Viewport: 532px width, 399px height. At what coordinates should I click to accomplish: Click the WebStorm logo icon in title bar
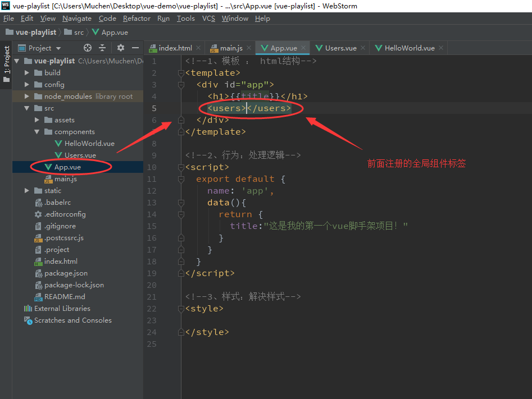(x=6, y=6)
